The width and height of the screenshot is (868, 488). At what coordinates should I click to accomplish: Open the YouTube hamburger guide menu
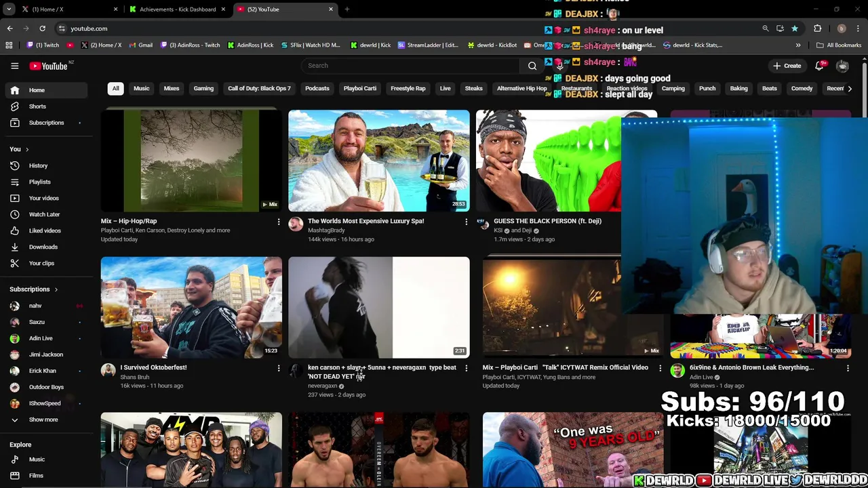click(x=14, y=66)
